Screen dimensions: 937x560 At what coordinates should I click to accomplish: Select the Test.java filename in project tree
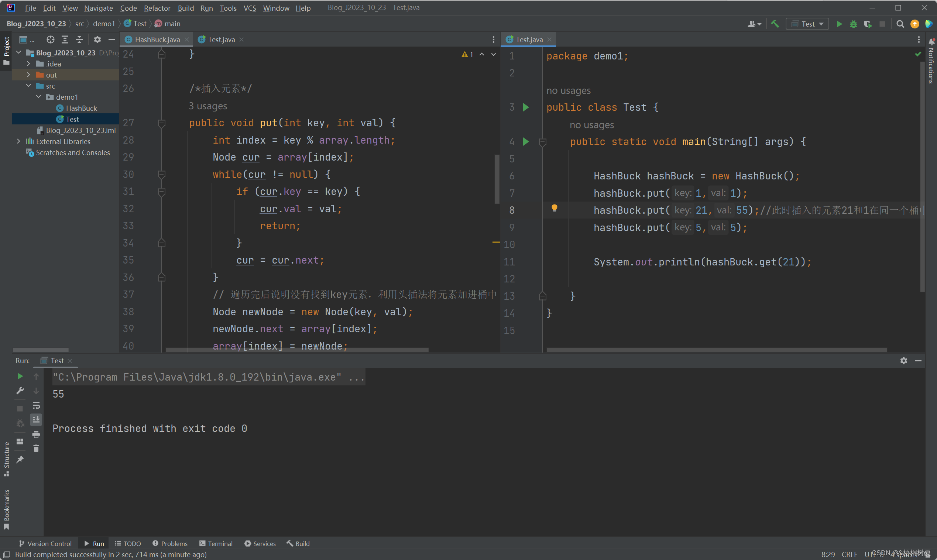click(x=73, y=118)
